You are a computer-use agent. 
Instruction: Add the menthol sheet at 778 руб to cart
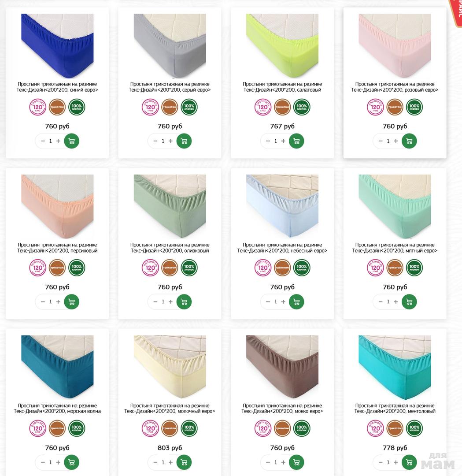pyautogui.click(x=409, y=462)
